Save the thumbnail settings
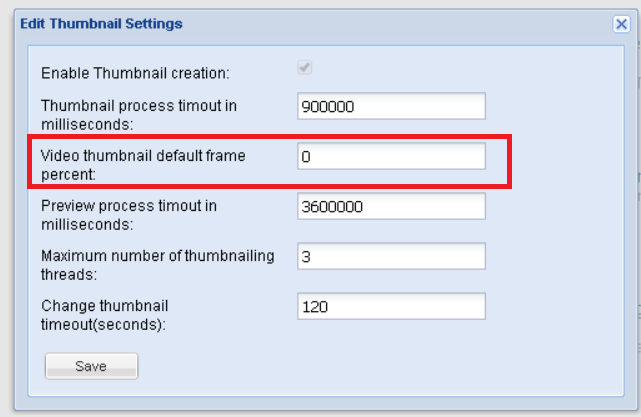Image resolution: width=641 pixels, height=417 pixels. [x=92, y=366]
